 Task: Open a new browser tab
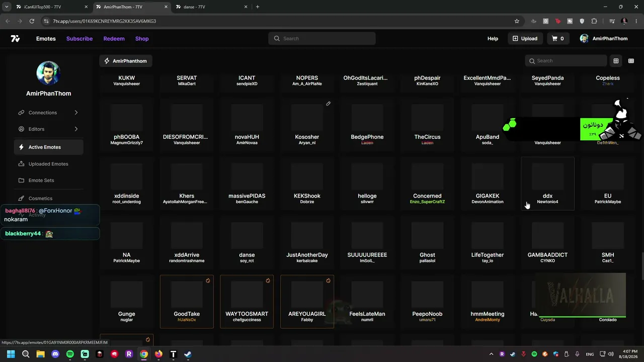click(258, 7)
